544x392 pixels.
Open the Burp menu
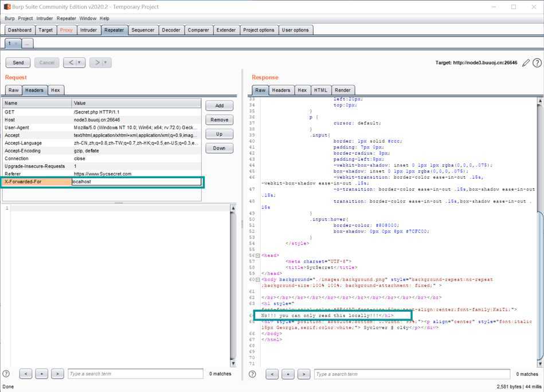pos(9,18)
